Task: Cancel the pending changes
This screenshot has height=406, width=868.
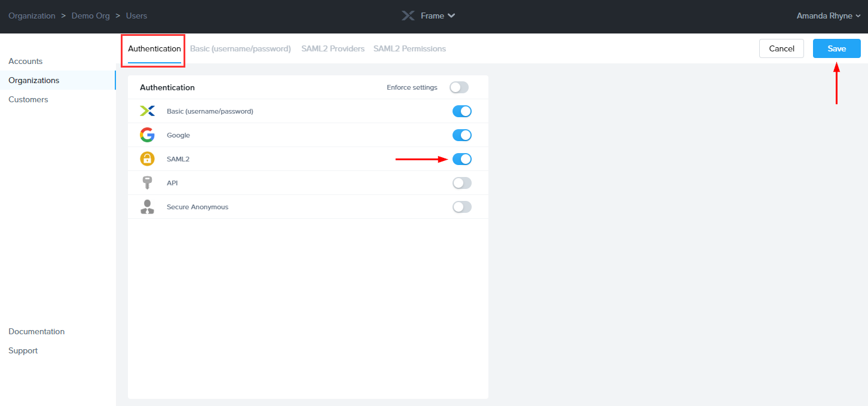Action: [781, 48]
